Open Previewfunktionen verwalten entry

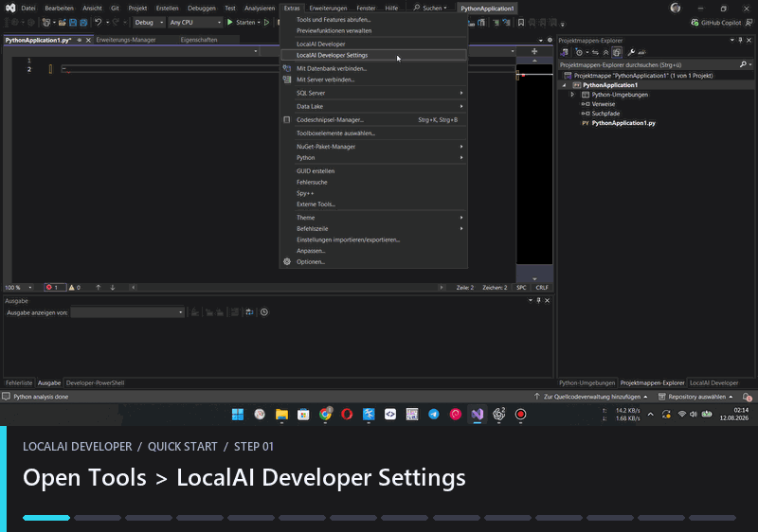[373, 31]
